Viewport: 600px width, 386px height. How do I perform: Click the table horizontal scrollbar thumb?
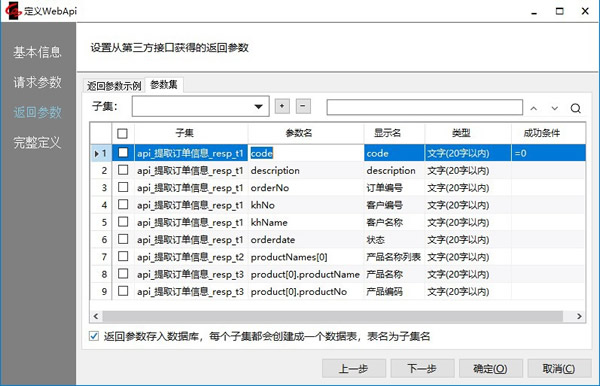pyautogui.click(x=333, y=316)
